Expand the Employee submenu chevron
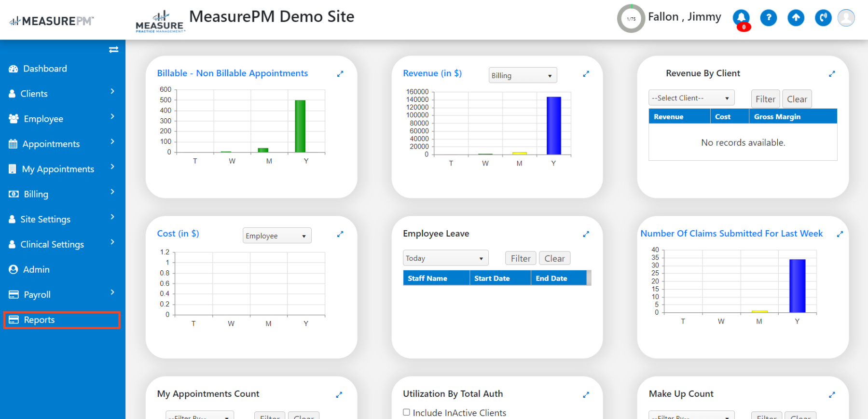 click(112, 116)
